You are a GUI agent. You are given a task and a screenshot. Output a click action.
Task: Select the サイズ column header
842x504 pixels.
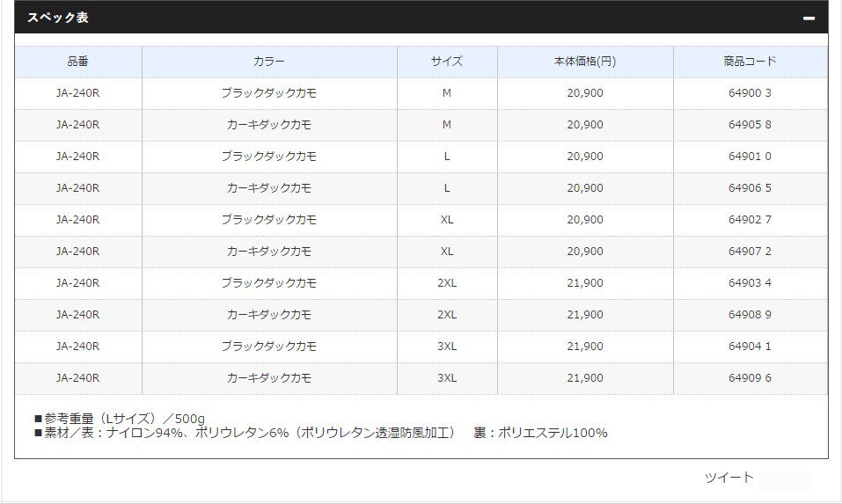[x=447, y=62]
